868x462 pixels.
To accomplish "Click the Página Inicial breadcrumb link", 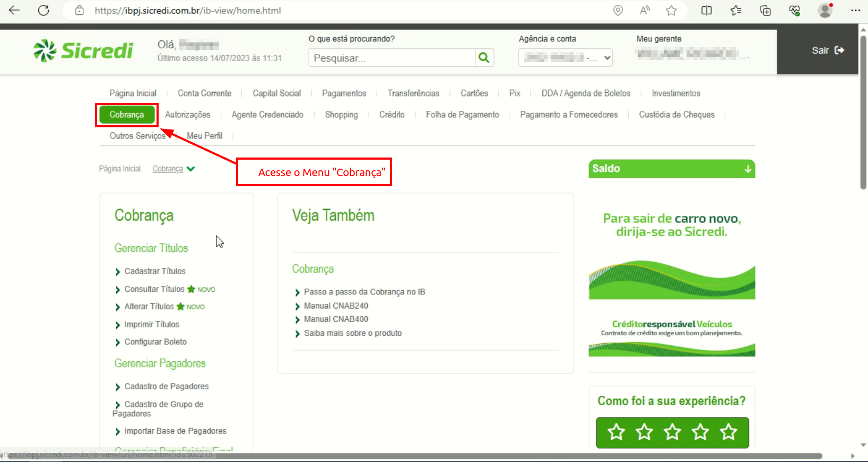I will tap(120, 169).
